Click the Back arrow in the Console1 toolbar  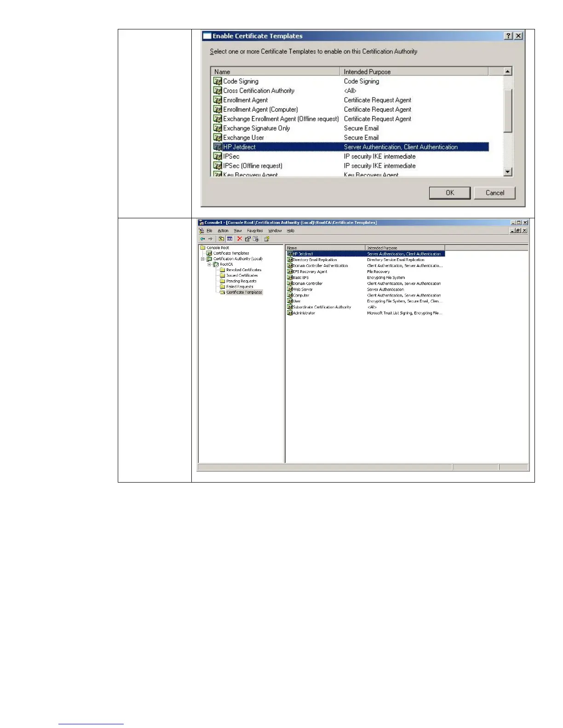202,239
